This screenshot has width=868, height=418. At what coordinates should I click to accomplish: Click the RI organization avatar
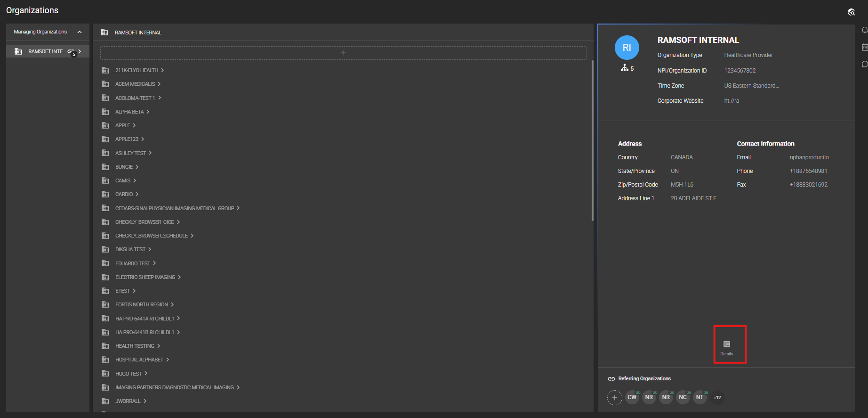coord(627,48)
